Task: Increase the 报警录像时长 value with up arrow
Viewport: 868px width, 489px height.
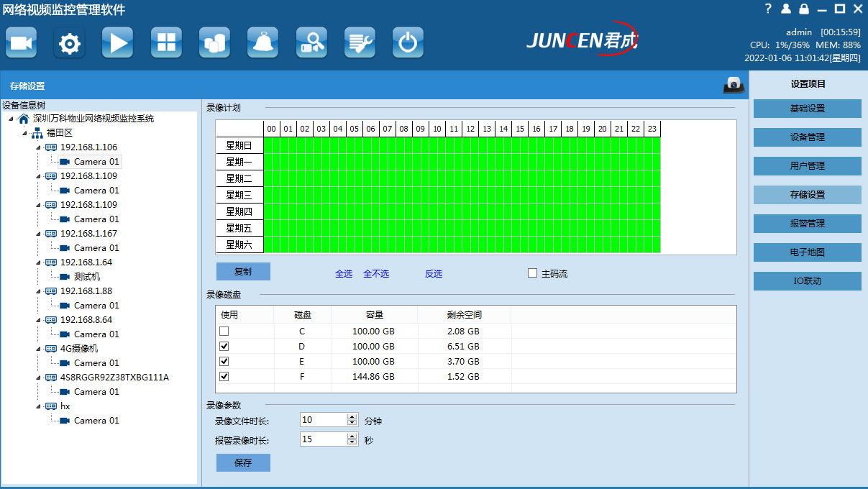Action: click(x=352, y=436)
